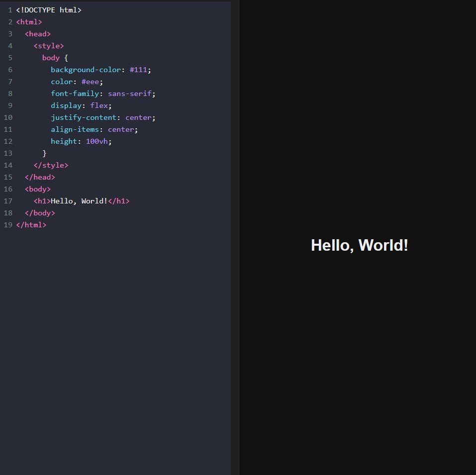Place cursor on 'background-color: #111;' line

coord(101,70)
